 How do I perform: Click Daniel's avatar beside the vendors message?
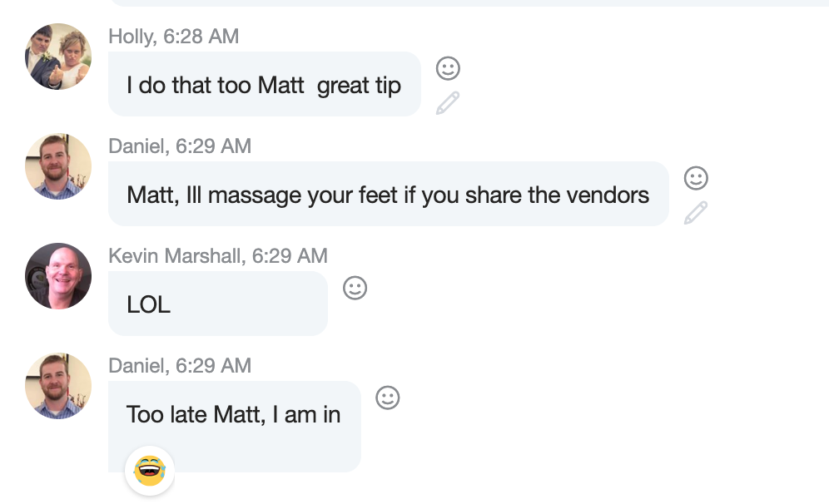tap(58, 166)
